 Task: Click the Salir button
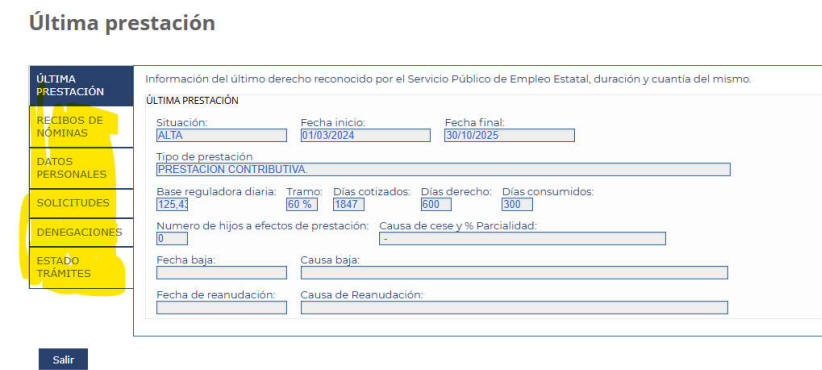click(63, 360)
